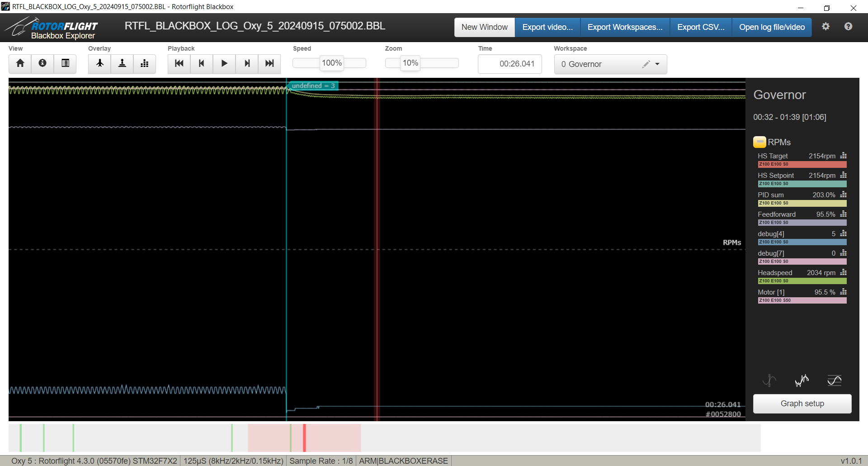Open the settings gear icon
This screenshot has height=466, width=868.
(x=826, y=27)
